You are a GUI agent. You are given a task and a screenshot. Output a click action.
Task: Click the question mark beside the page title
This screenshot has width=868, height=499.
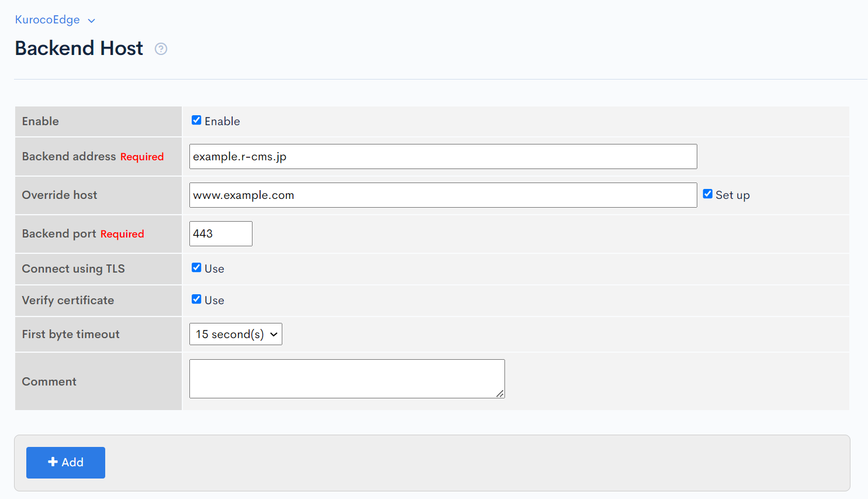coord(161,49)
